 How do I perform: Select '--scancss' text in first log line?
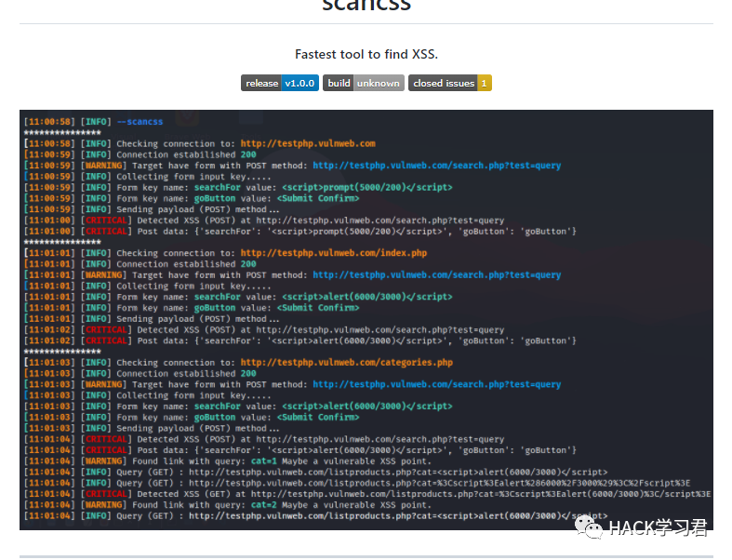click(140, 122)
